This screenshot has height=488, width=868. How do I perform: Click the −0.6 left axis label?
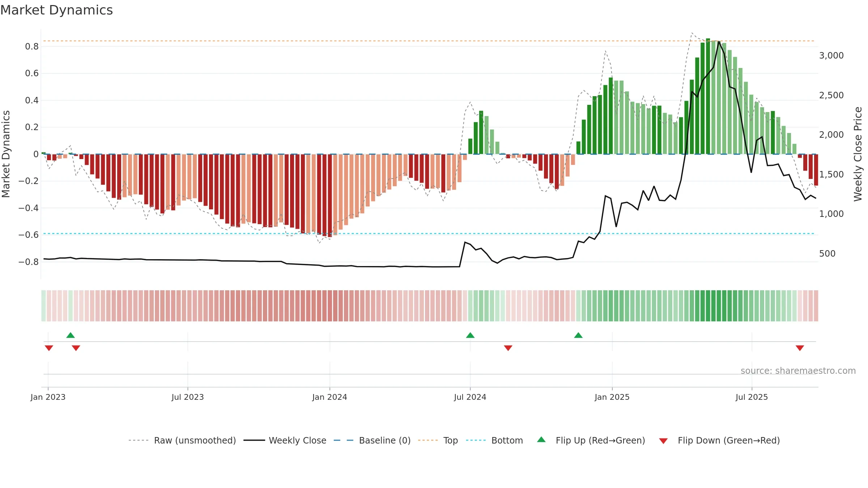click(x=29, y=235)
